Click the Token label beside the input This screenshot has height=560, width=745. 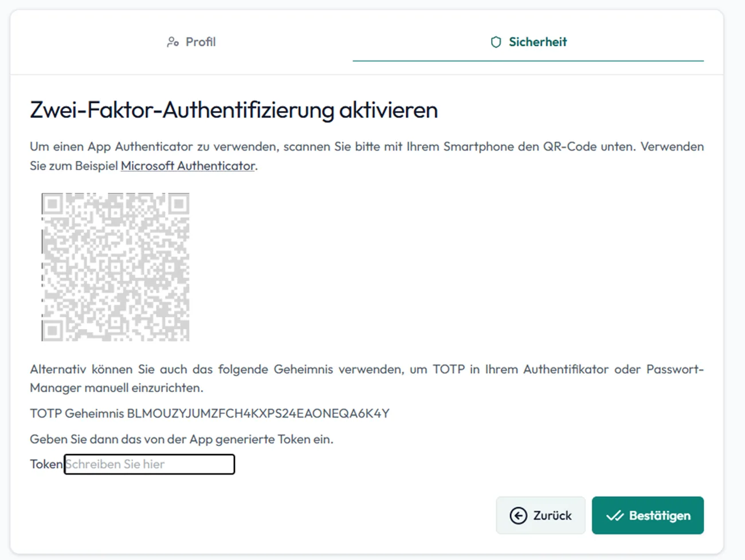[x=45, y=464]
